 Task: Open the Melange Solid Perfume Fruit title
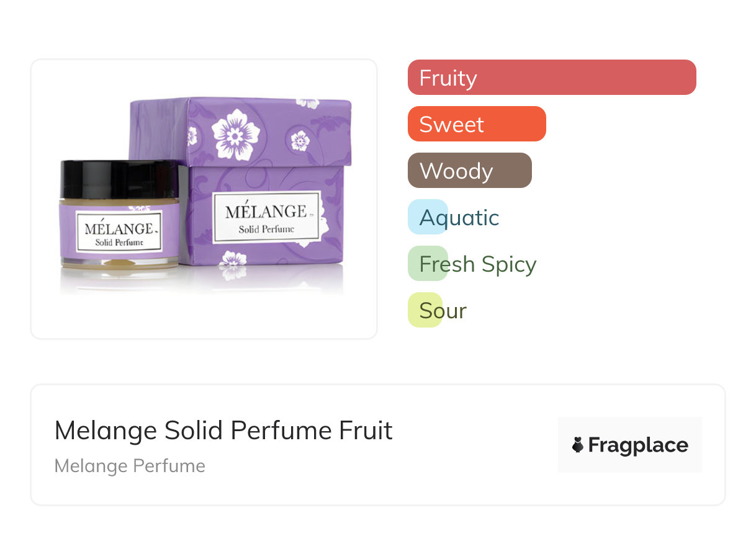pyautogui.click(x=223, y=431)
